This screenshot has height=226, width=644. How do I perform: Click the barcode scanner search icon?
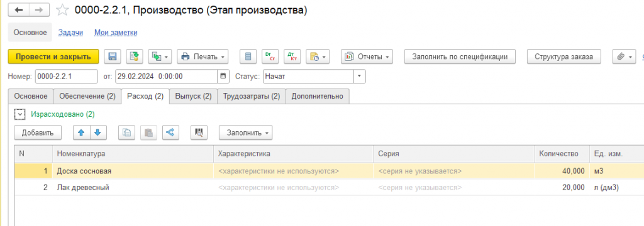tap(199, 132)
